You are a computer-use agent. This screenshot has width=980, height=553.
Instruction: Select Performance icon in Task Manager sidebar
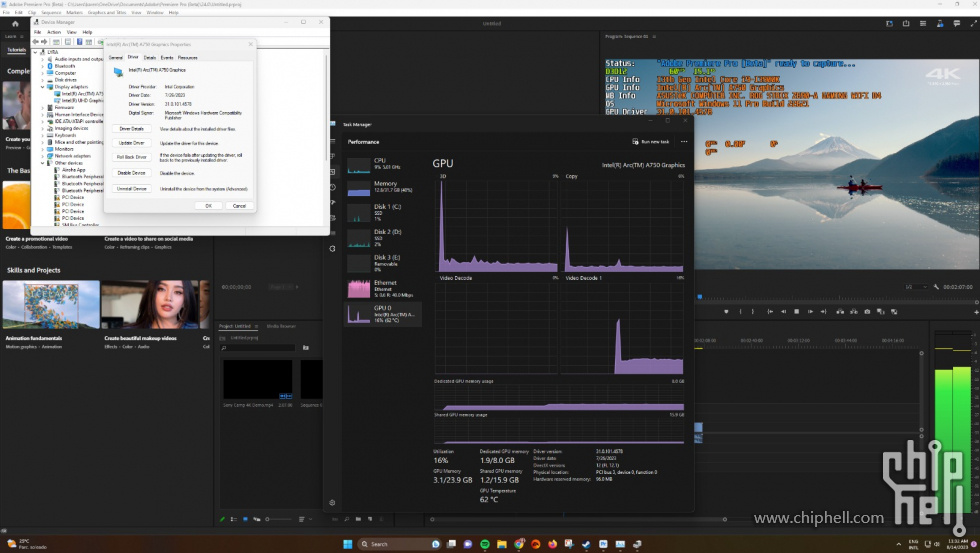point(332,172)
